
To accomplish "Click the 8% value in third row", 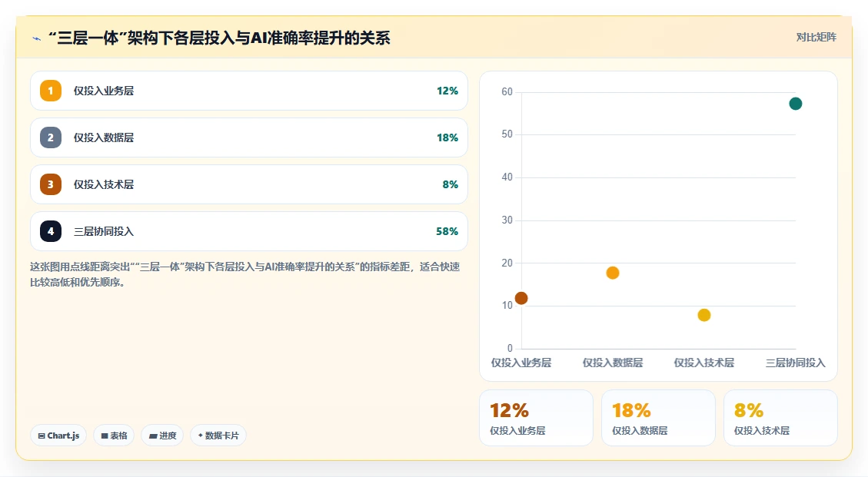I will pos(450,184).
